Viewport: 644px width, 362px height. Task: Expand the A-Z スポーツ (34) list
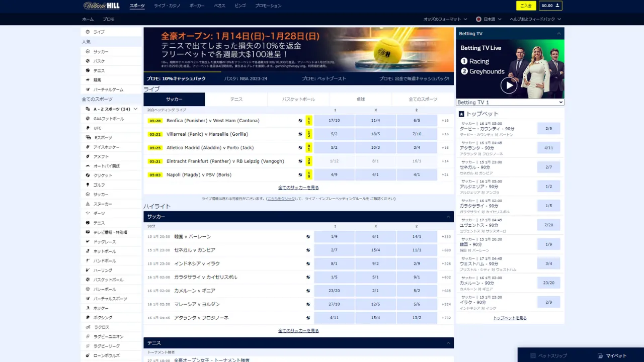point(135,109)
